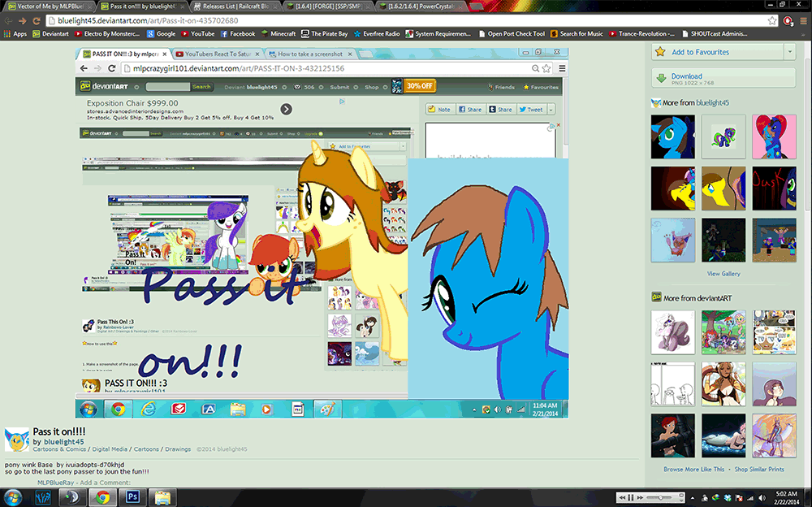Open first More from deviantART thumbnail
Image resolution: width=812 pixels, height=507 pixels.
click(x=672, y=332)
